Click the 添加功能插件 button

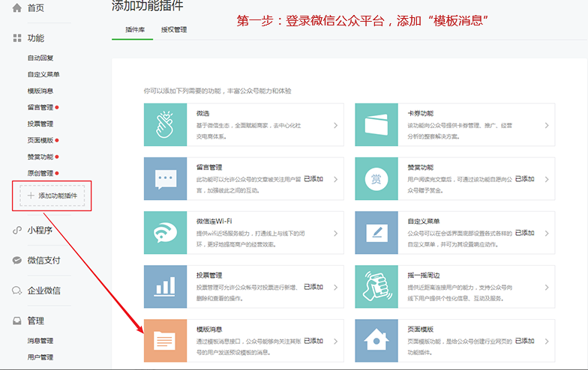[x=52, y=195]
